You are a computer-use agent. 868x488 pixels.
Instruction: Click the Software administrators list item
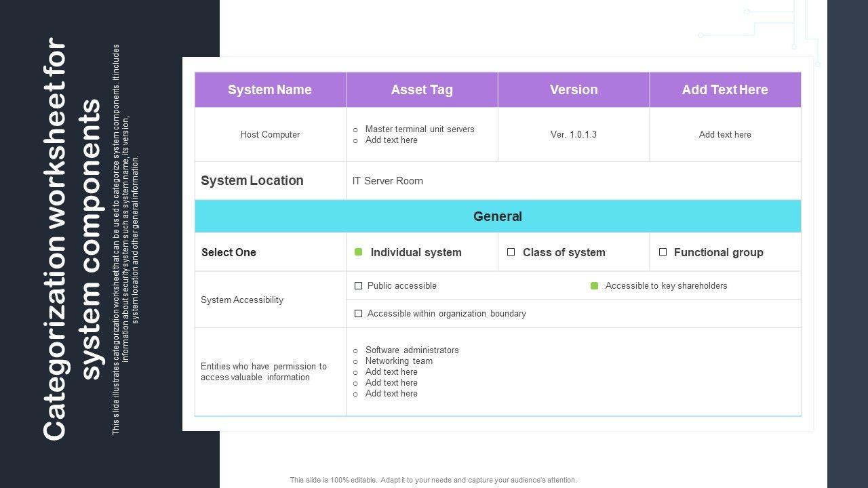[412, 350]
